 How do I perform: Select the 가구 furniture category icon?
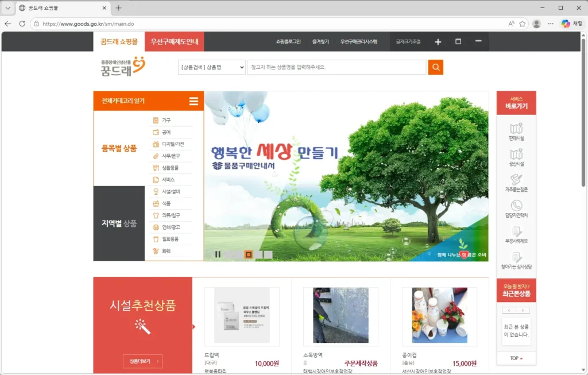click(155, 120)
